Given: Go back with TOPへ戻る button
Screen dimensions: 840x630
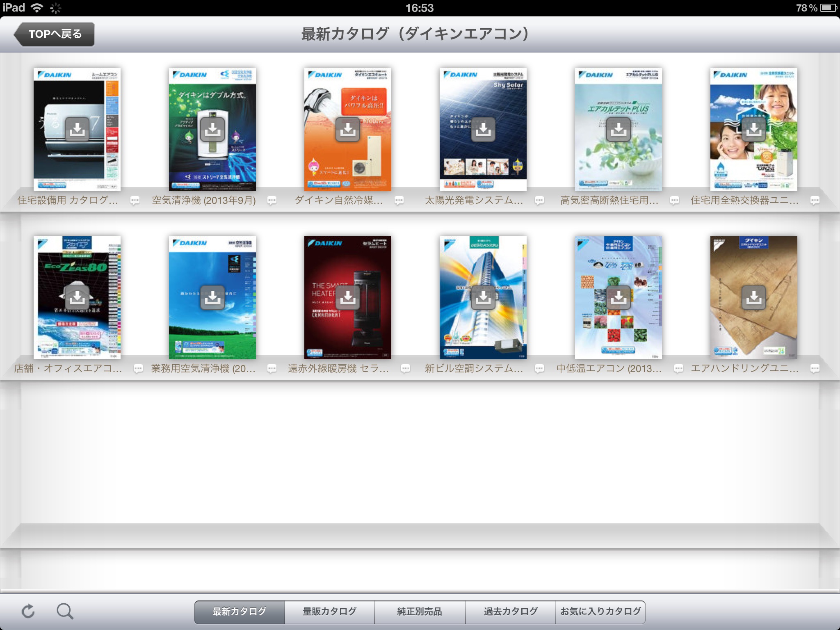Looking at the screenshot, I should point(54,34).
